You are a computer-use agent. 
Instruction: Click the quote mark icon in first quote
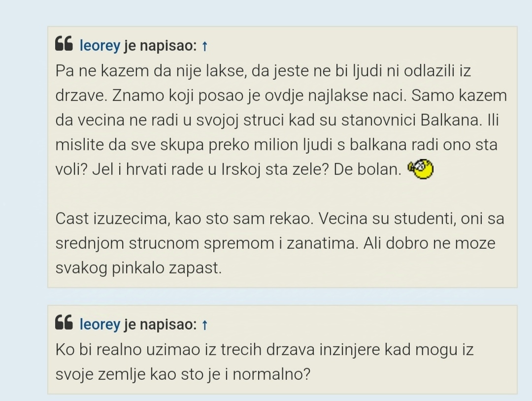[64, 44]
